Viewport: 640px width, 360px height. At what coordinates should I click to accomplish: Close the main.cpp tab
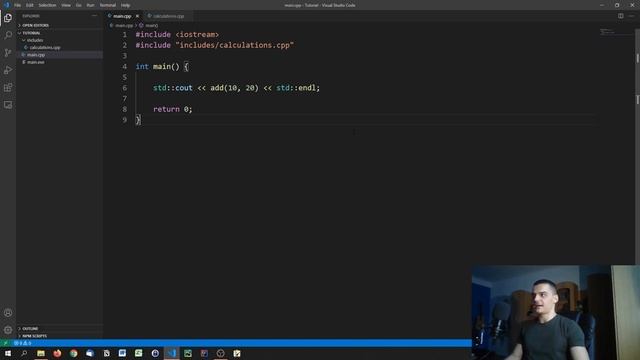[137, 16]
